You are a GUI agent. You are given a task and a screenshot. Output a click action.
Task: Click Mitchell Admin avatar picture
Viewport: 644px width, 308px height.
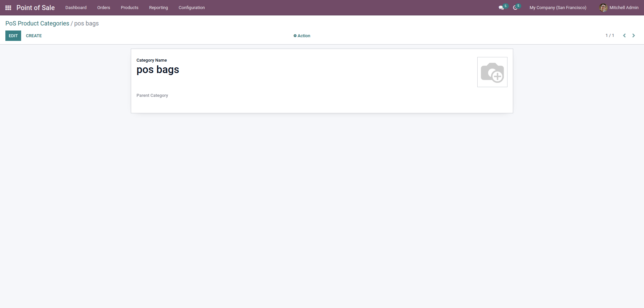pyautogui.click(x=603, y=8)
